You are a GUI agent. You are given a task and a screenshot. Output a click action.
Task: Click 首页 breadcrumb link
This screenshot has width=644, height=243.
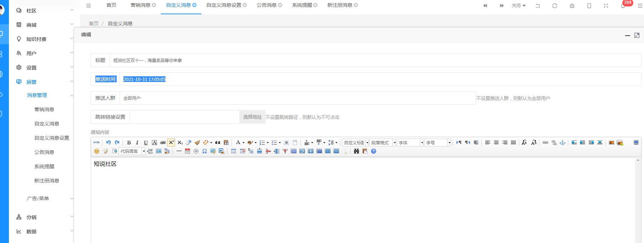coord(94,24)
